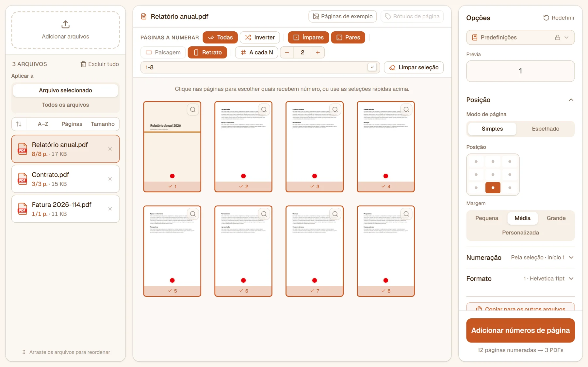Click Limpar seleção button

click(x=414, y=67)
